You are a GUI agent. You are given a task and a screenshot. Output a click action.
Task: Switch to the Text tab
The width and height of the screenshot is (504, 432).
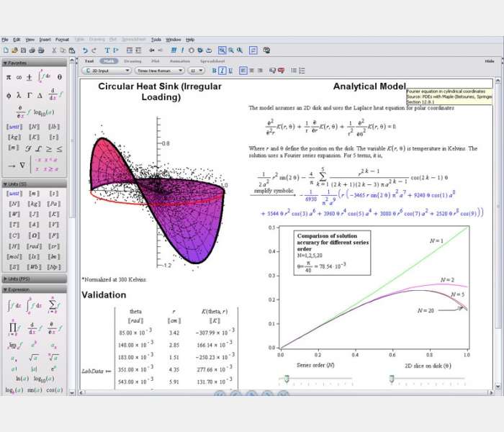coord(89,61)
